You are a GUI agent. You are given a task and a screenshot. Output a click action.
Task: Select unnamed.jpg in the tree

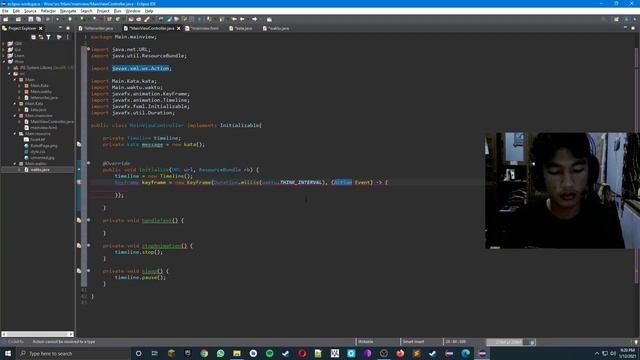[x=39, y=158]
